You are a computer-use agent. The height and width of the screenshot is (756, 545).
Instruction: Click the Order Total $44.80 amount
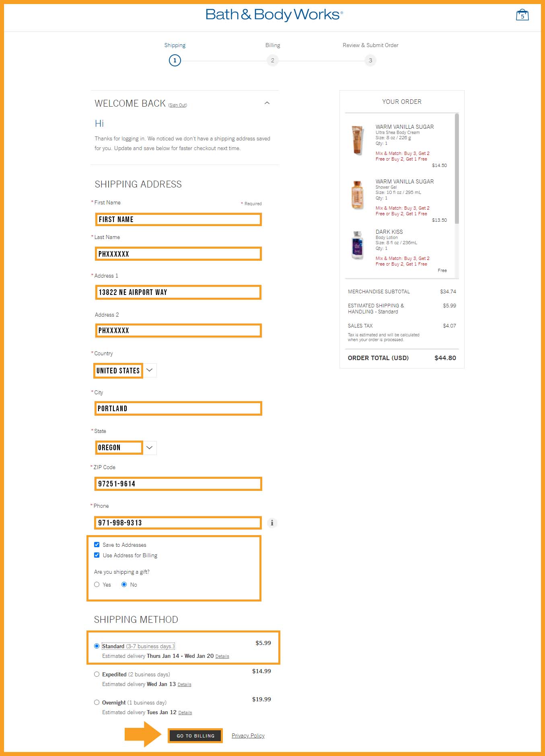point(445,358)
